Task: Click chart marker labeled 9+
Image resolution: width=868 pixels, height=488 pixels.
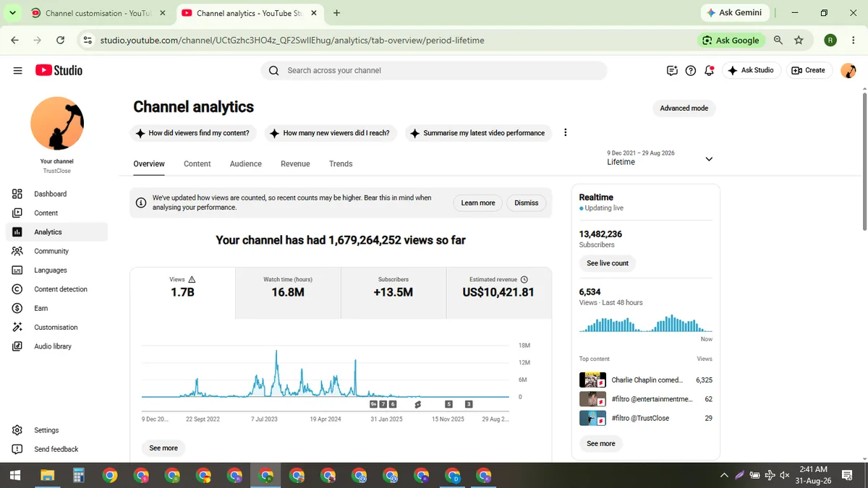Action: (373, 404)
